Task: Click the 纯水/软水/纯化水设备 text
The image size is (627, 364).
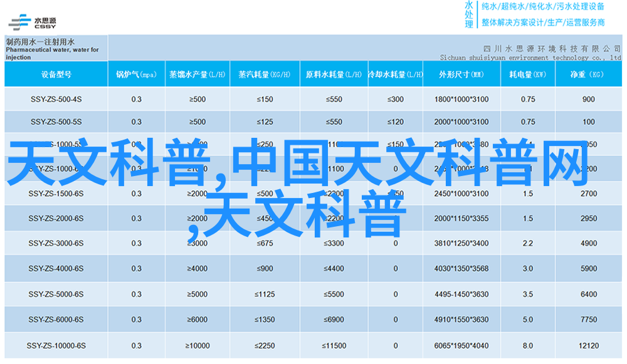Action: pos(542,7)
